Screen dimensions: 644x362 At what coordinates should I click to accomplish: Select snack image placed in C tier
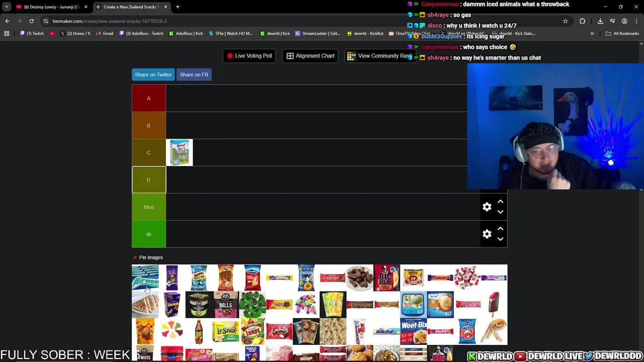pyautogui.click(x=179, y=152)
